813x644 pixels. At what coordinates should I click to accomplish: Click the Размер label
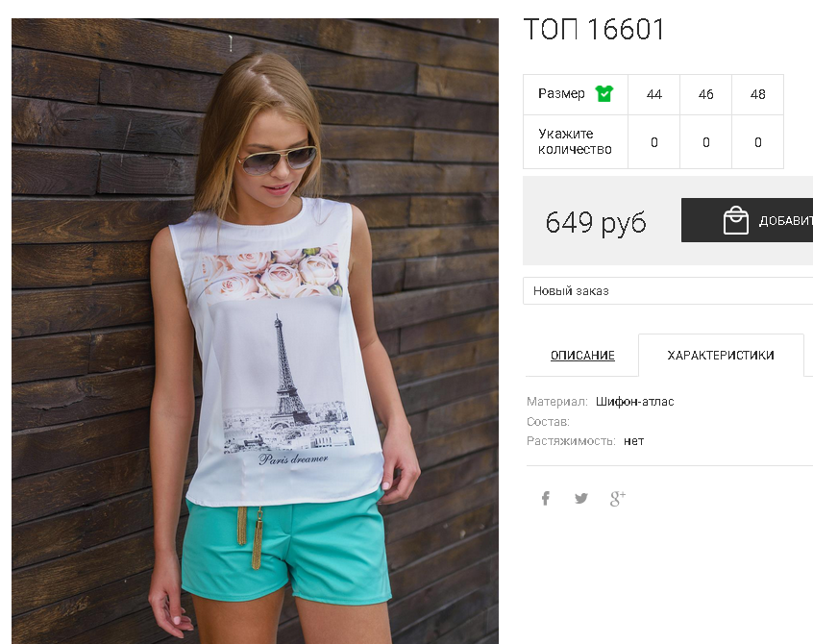(x=561, y=94)
